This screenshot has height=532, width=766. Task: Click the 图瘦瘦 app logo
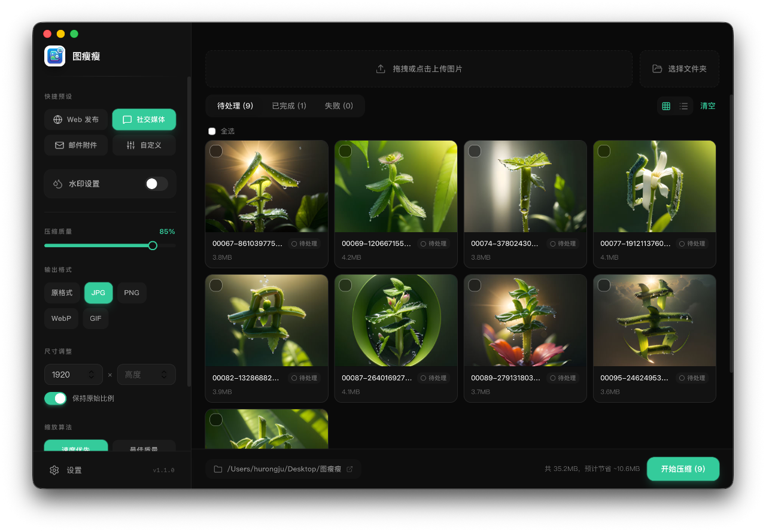[x=54, y=56]
